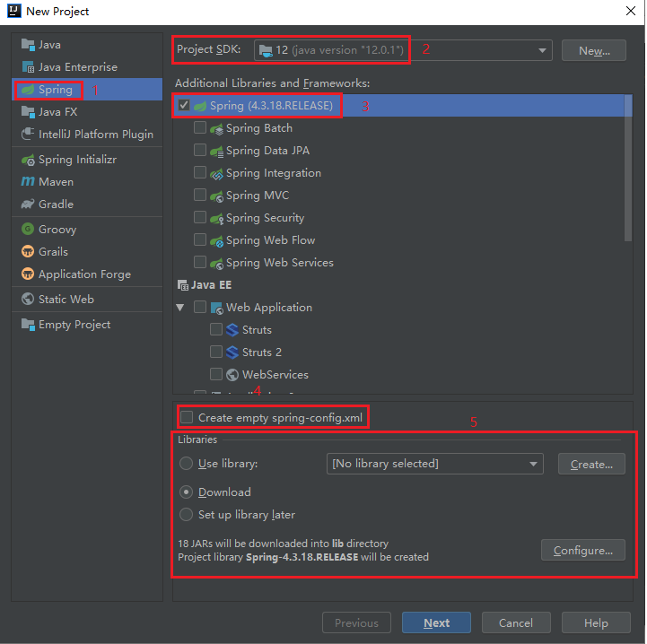
Task: Check the Struts checkbox
Action: [216, 329]
